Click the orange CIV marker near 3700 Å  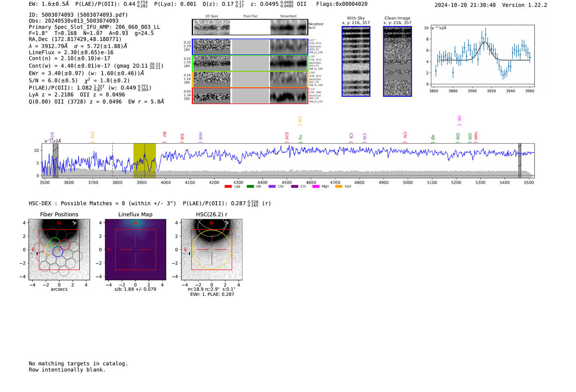pyautogui.click(x=93, y=137)
